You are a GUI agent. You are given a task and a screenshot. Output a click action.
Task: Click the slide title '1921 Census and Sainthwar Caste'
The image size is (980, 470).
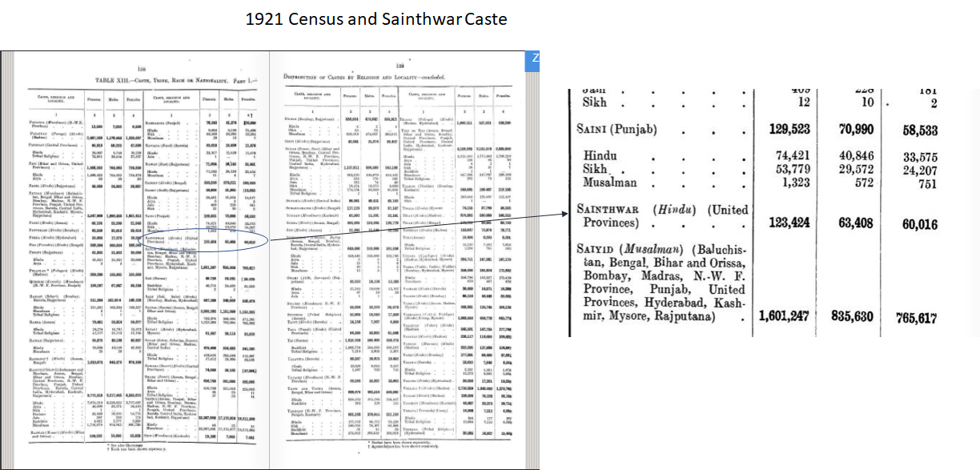click(376, 18)
